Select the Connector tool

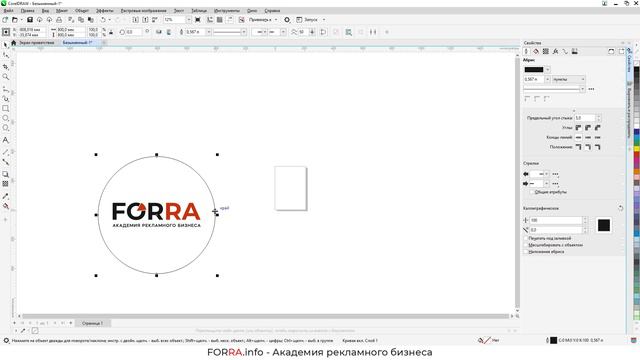tap(6, 162)
